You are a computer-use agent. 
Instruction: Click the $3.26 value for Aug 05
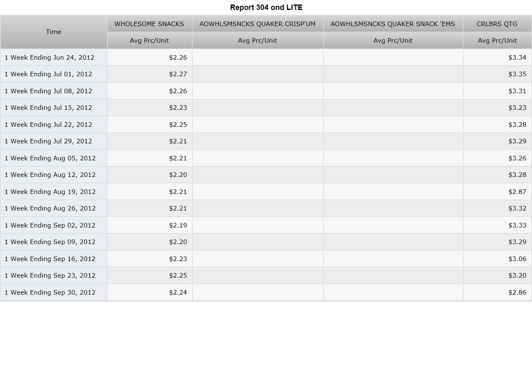(x=517, y=158)
